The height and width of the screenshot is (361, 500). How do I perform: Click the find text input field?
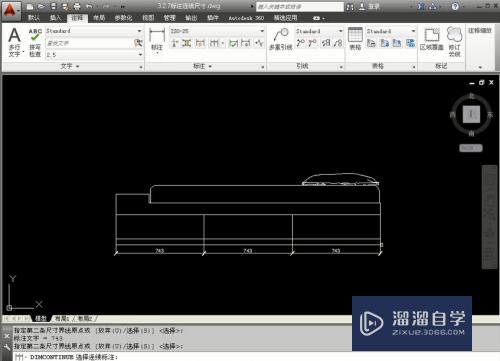(x=89, y=43)
